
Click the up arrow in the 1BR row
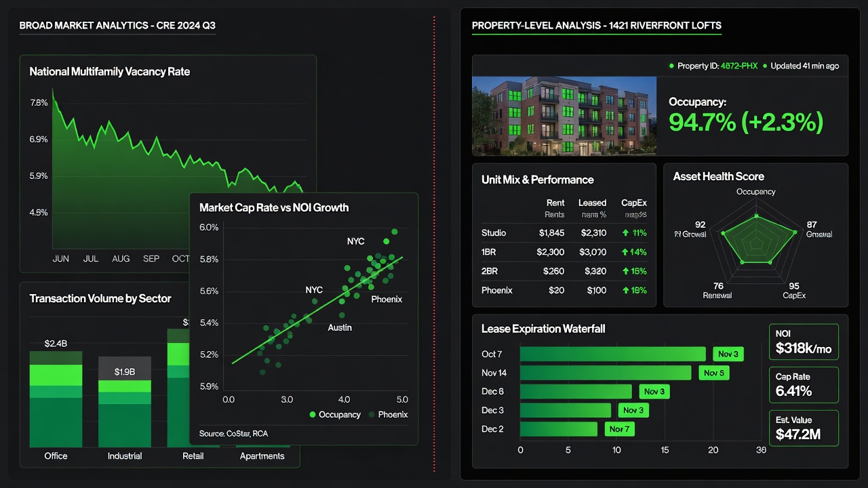click(625, 252)
